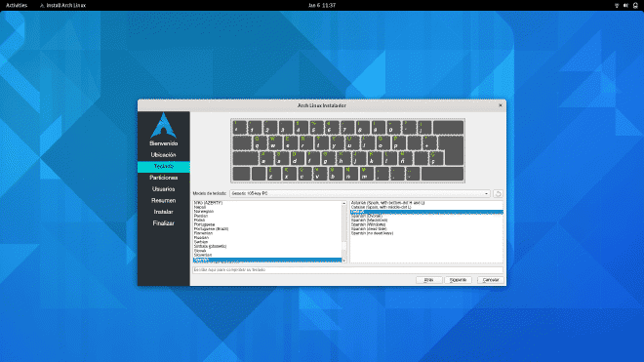Continue with the Siguiente button
Screen dimensions: 644x362
pos(458,280)
